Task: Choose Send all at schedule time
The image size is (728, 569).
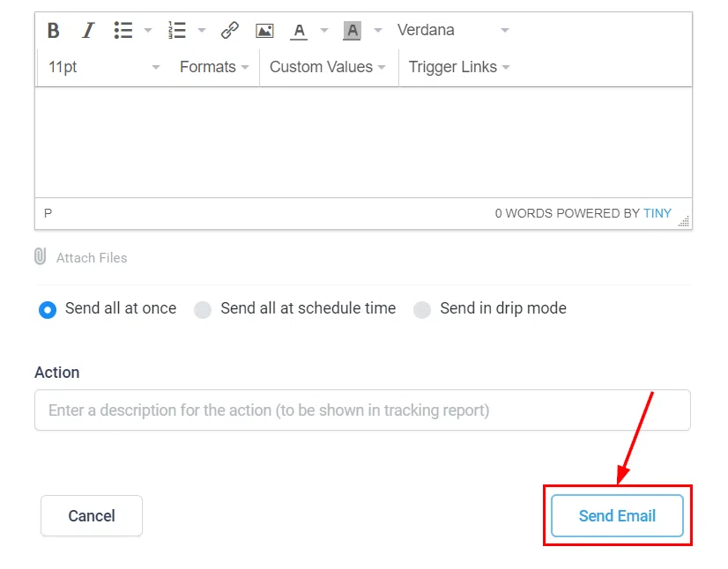Action: point(203,309)
